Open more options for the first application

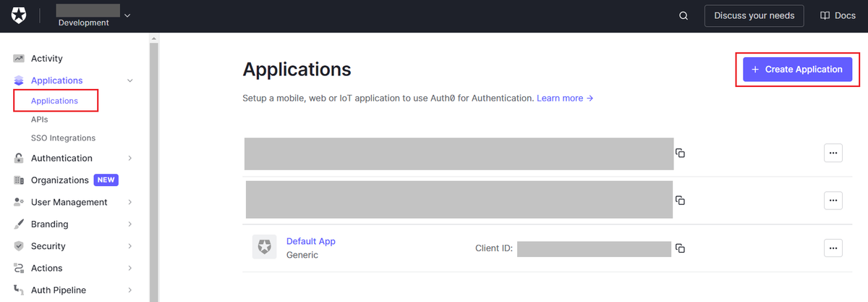tap(833, 153)
